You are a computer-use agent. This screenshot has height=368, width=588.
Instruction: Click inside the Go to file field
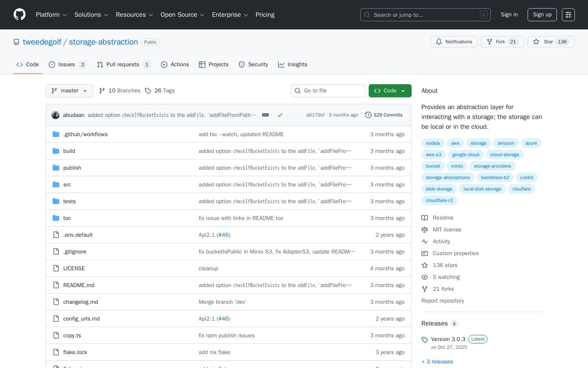[x=328, y=90]
